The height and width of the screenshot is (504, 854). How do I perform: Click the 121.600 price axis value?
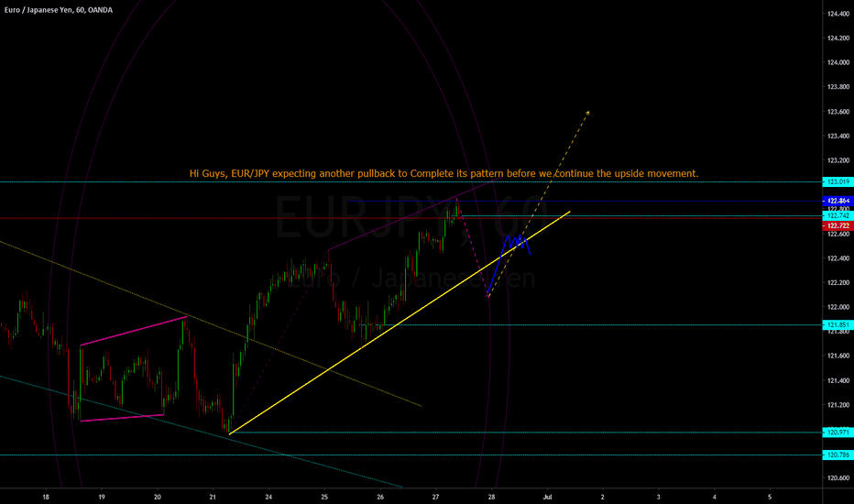[x=838, y=356]
